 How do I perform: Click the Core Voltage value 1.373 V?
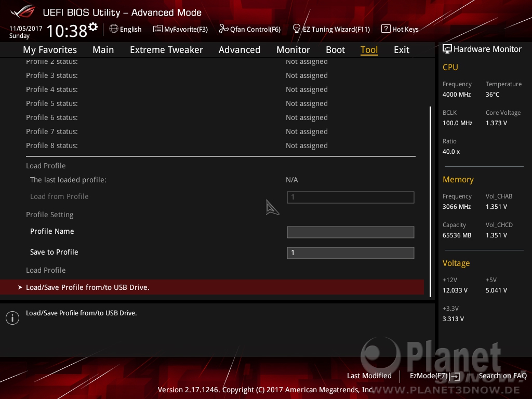[496, 123]
